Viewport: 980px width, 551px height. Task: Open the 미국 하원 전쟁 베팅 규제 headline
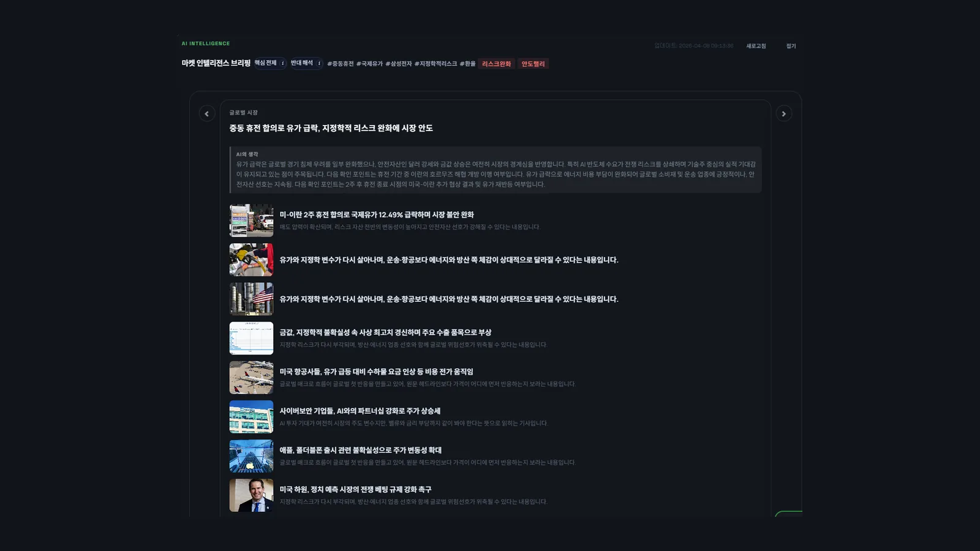355,489
